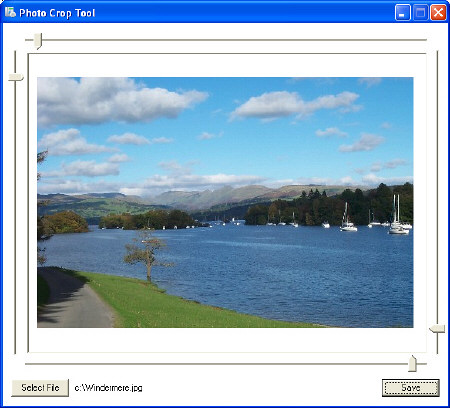Click the Photo Crop Tool app icon
The height and width of the screenshot is (408, 450).
coord(10,12)
